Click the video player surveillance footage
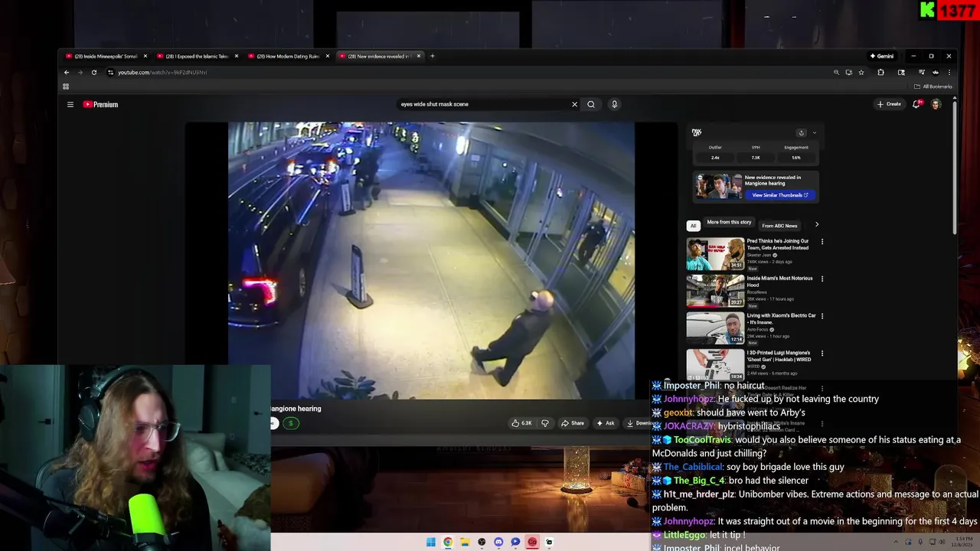 431,260
